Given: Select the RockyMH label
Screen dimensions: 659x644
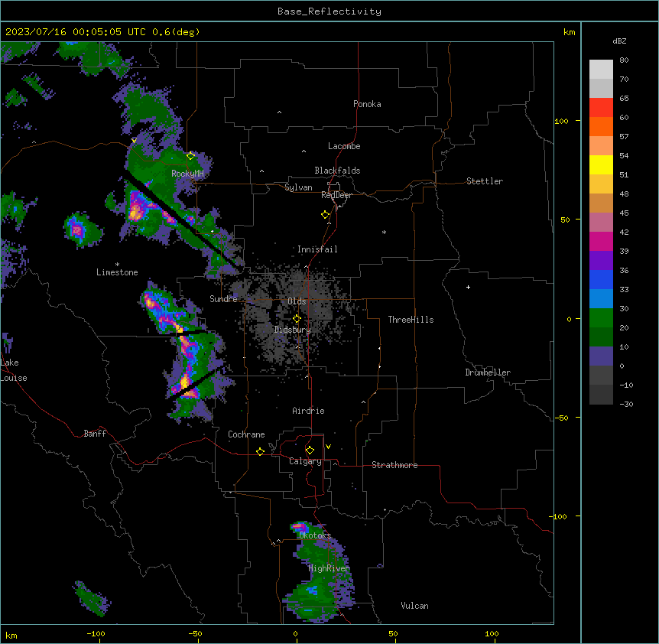Looking at the screenshot, I should pos(187,174).
